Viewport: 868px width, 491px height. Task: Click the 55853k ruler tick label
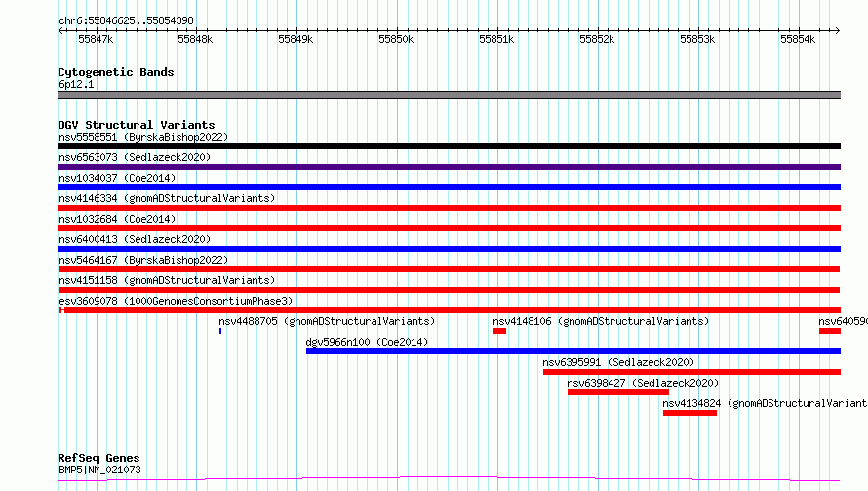[x=697, y=39]
